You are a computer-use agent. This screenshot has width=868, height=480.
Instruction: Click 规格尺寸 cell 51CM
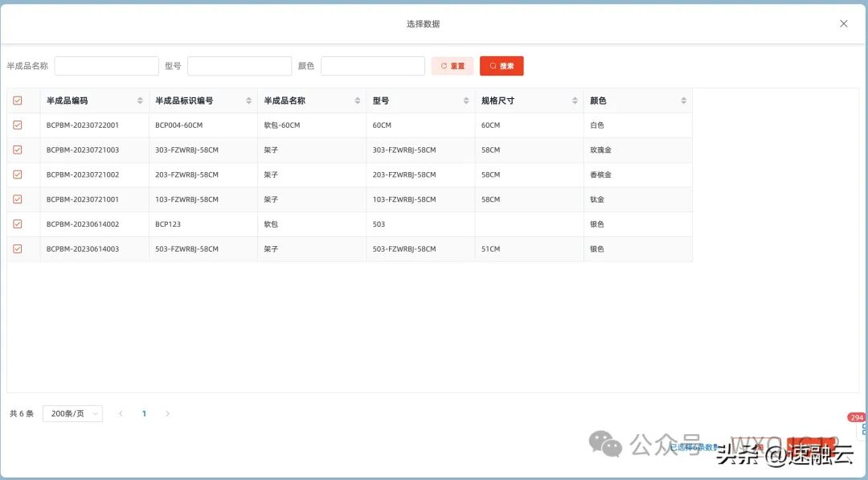(490, 248)
